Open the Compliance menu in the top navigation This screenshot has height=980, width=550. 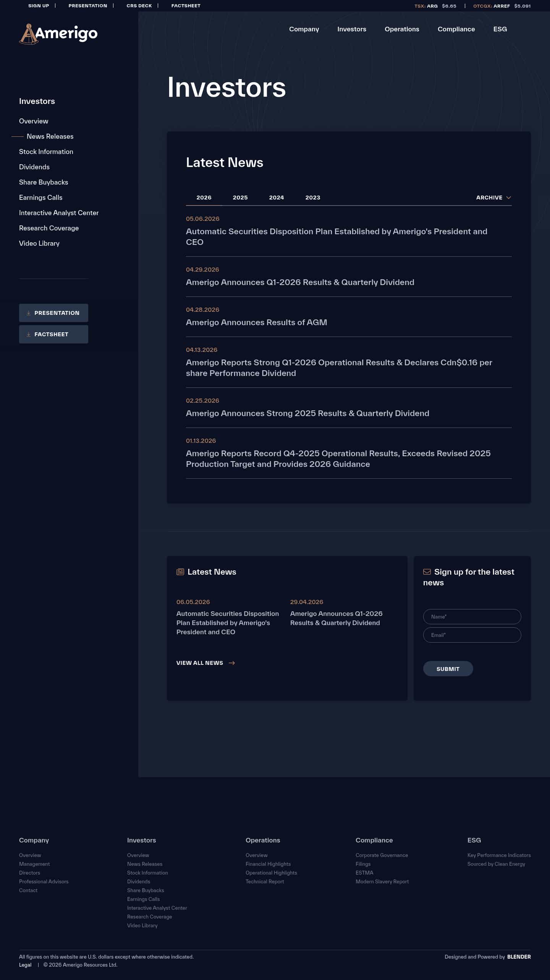[456, 29]
